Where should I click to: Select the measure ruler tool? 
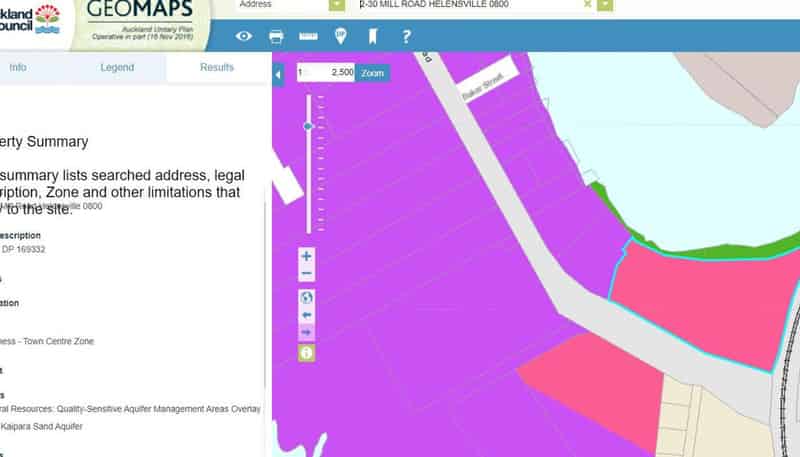308,36
